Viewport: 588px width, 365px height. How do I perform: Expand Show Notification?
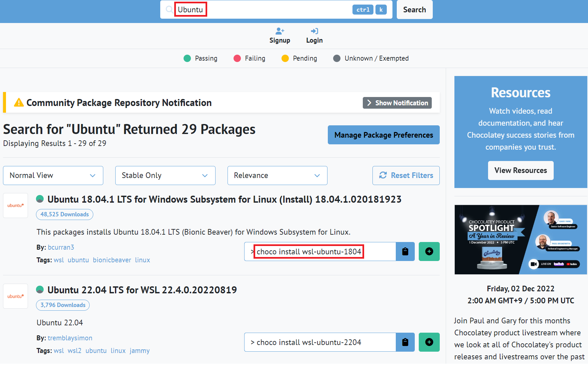click(397, 103)
